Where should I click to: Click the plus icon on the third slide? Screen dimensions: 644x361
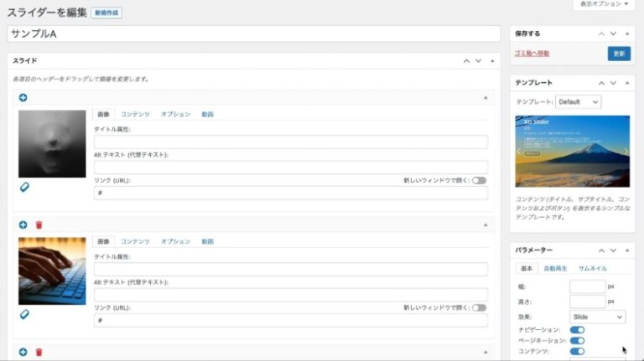[23, 353]
